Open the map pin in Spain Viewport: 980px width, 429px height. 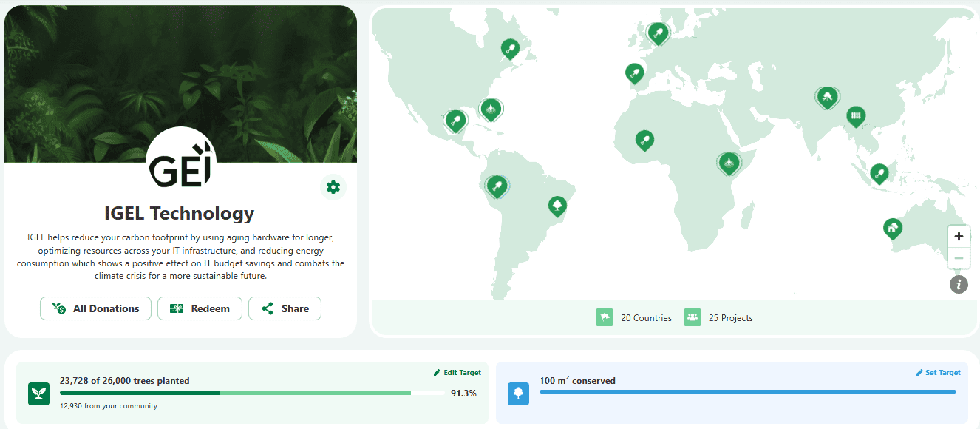(x=634, y=72)
